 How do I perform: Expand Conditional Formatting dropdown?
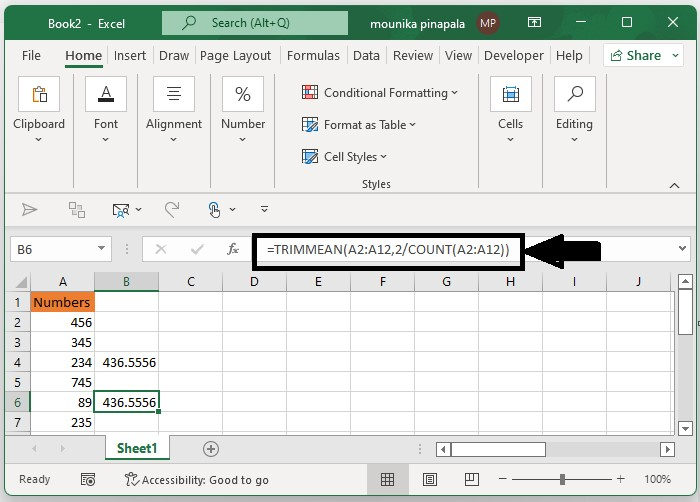coord(454,92)
